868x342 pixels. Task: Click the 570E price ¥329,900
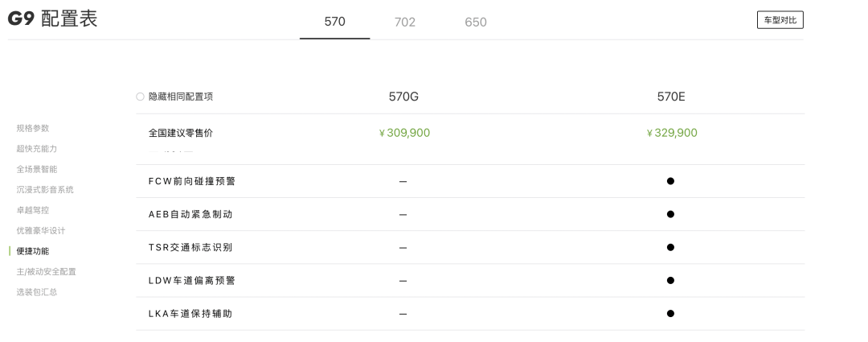click(672, 133)
